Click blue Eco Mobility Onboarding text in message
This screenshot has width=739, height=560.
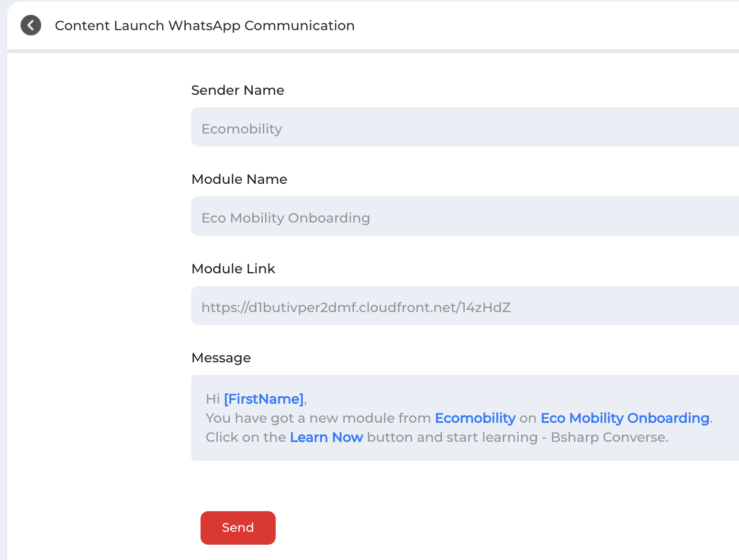[x=625, y=418]
